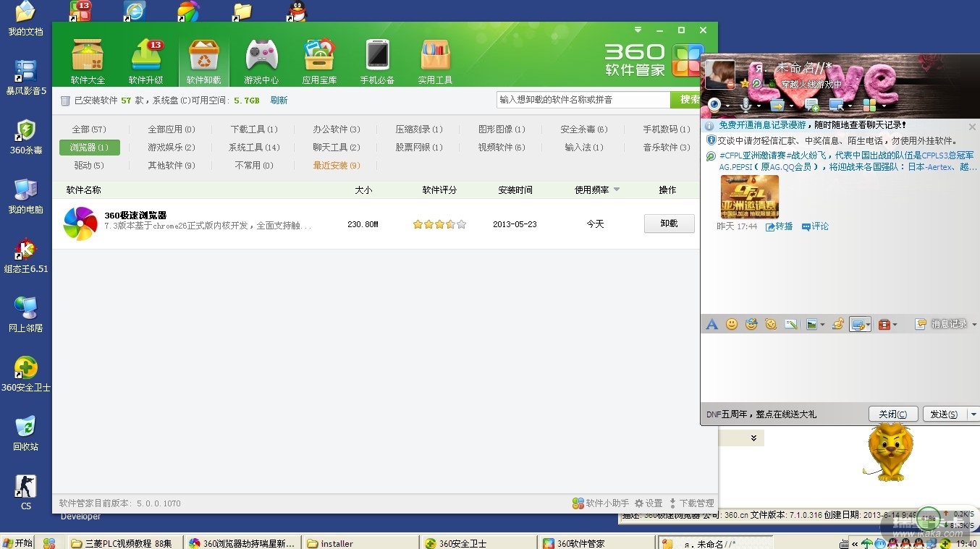Click the music note icon in QQ toolbar
Viewport: 980px width, 549px height.
pyautogui.click(x=838, y=324)
